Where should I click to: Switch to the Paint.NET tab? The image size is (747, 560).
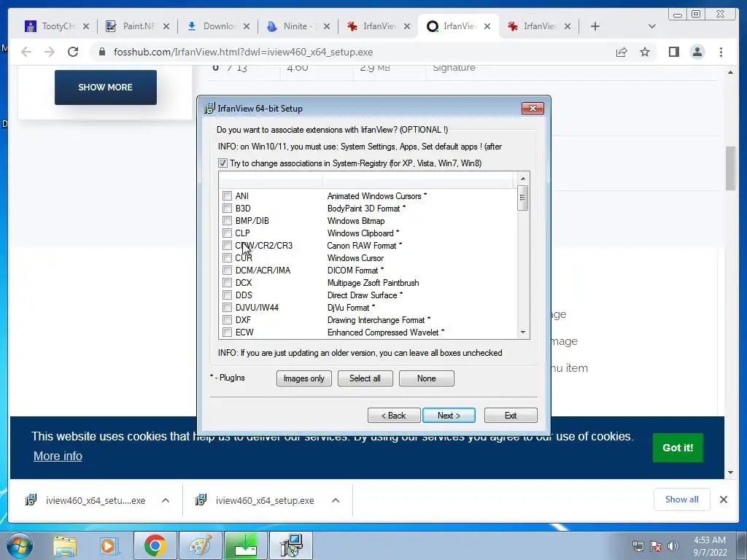[x=138, y=27]
